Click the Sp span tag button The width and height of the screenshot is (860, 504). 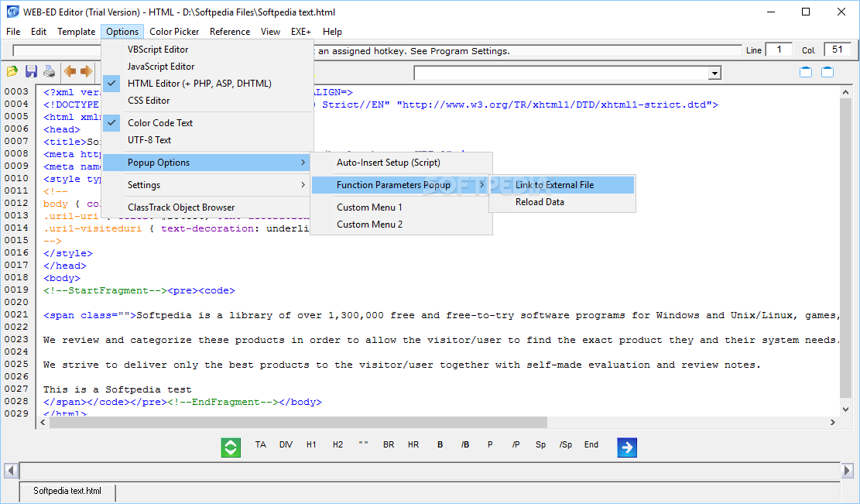pyautogui.click(x=541, y=444)
